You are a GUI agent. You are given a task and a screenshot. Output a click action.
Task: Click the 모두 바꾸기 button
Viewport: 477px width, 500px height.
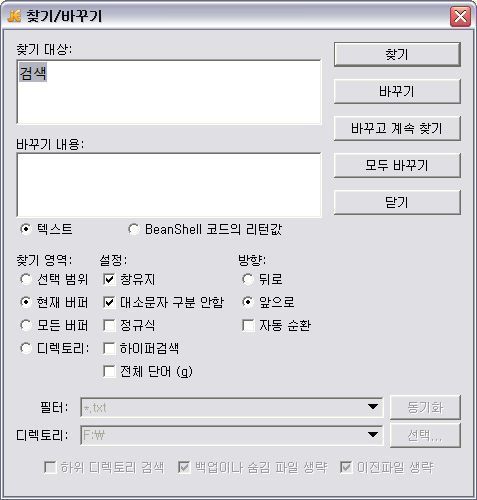(x=397, y=165)
